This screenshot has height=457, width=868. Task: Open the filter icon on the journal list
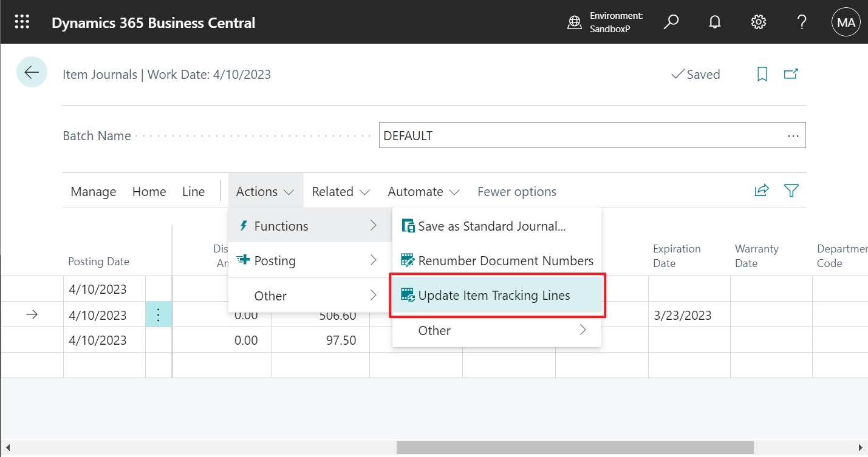[791, 191]
